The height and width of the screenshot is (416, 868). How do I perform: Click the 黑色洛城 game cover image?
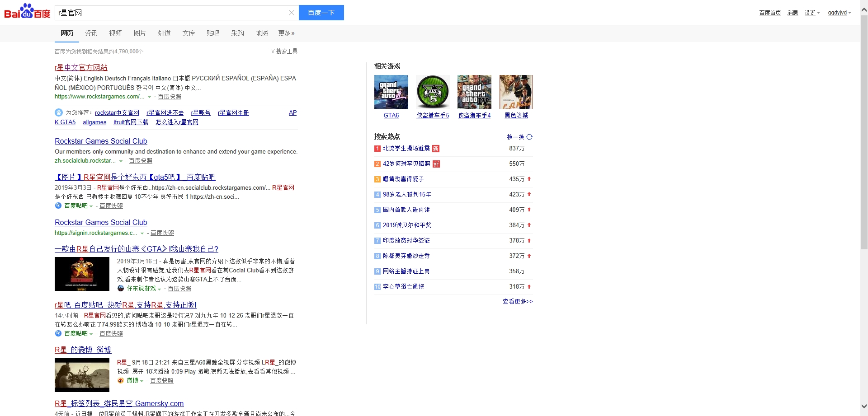(x=516, y=92)
